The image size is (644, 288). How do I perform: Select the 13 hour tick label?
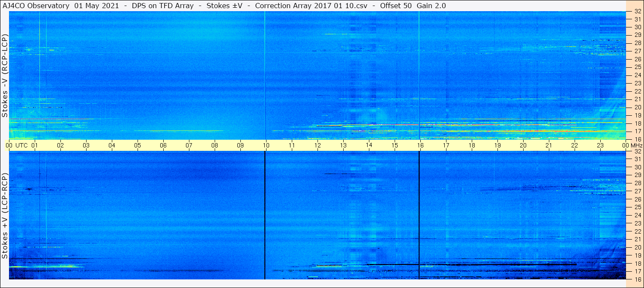[x=343, y=145]
